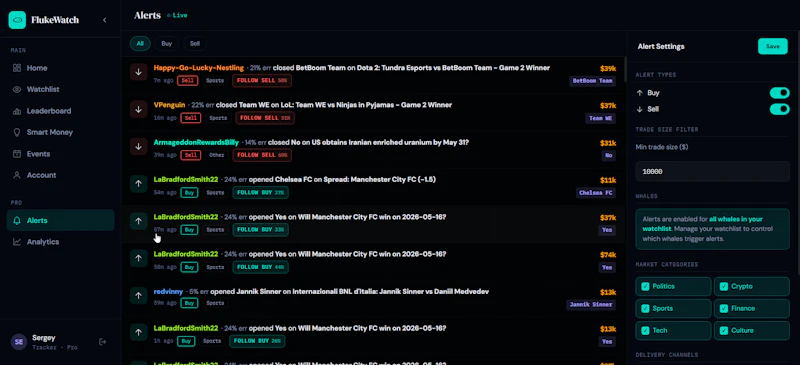Uncheck the Sports market category

pyautogui.click(x=673, y=308)
